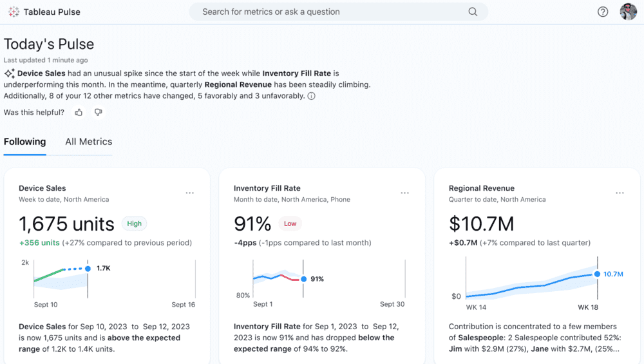Click the Salespeople contribution insight text
The image size is (644, 364).
pos(535,338)
